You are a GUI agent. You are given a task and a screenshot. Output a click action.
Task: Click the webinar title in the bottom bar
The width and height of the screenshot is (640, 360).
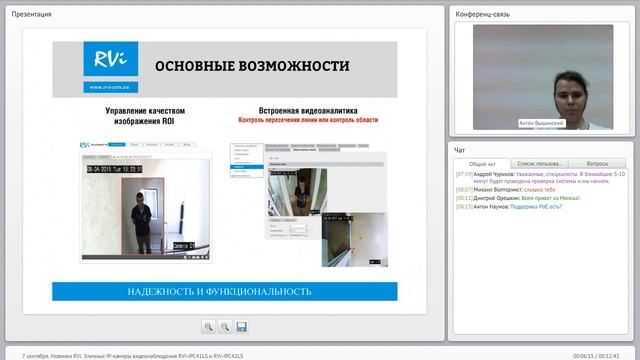tap(133, 356)
